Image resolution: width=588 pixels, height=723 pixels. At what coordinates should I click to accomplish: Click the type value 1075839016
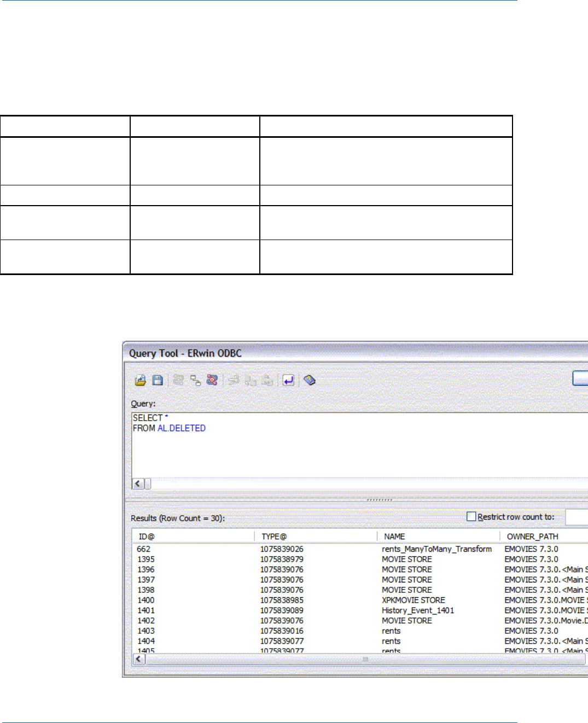pyautogui.click(x=282, y=631)
